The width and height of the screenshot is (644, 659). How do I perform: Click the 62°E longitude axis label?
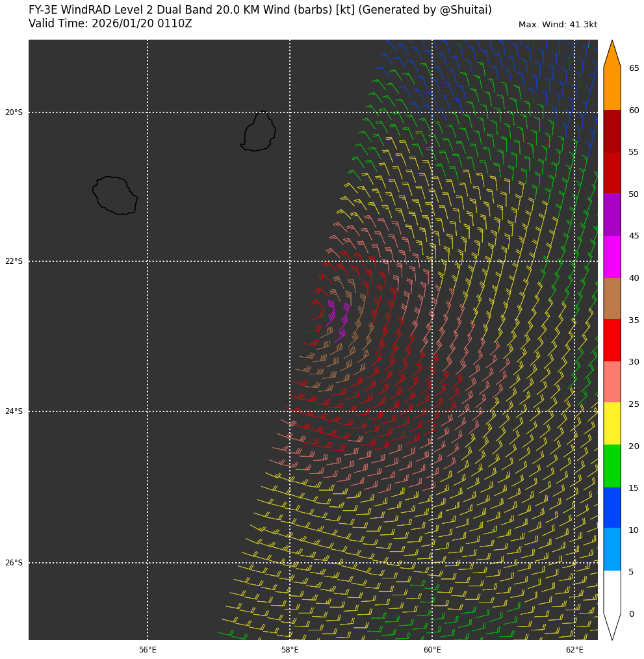click(574, 650)
